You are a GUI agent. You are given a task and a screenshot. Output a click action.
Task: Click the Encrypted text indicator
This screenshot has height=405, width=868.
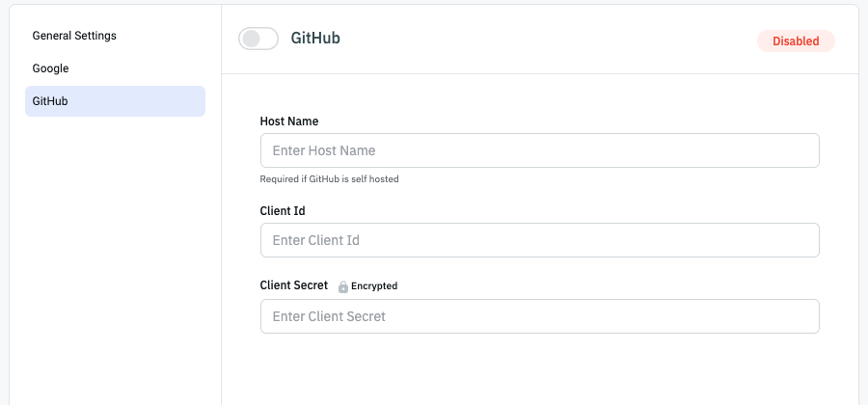click(374, 286)
